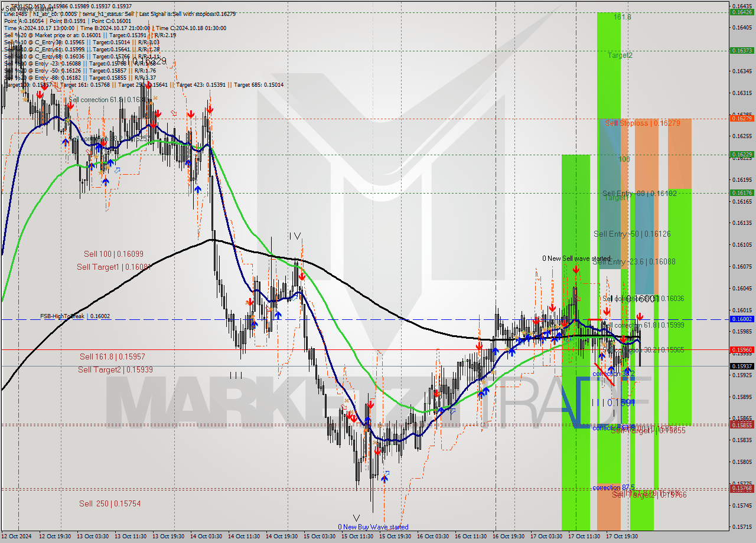Click the 'Sell Entry -50 | 0.16126' label
Image resolution: width=756 pixels, height=543 pixels.
pos(632,234)
